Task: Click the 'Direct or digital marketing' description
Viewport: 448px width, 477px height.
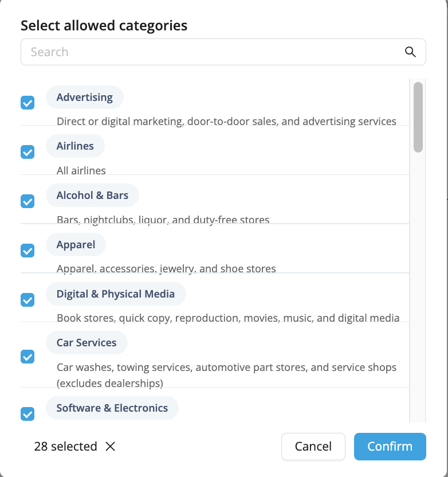Action: click(226, 121)
